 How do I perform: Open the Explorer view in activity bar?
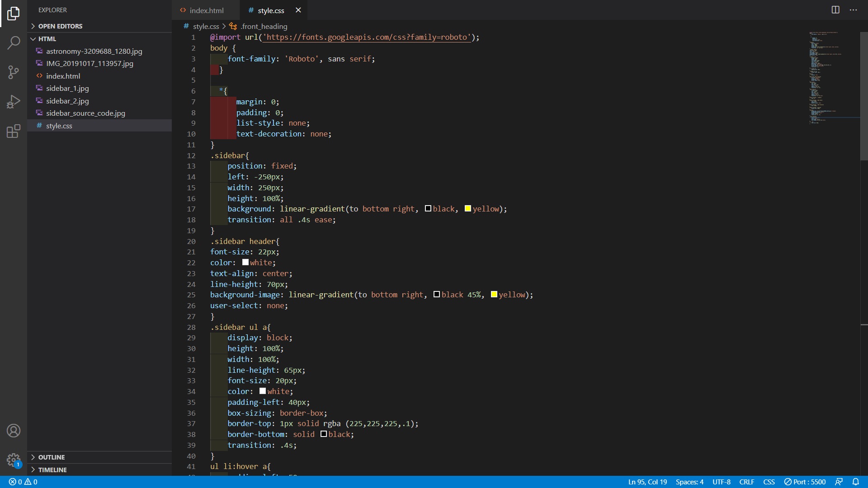(x=14, y=14)
